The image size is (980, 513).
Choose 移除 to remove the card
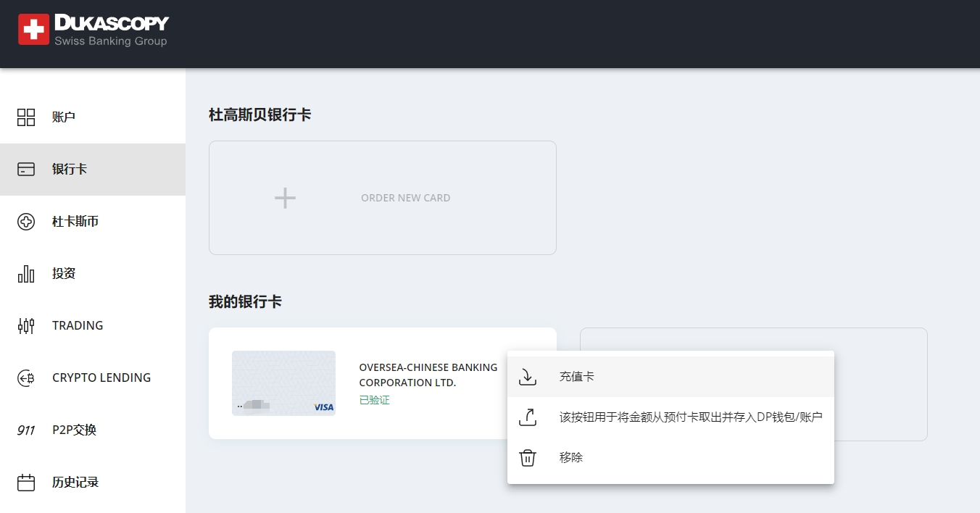pyautogui.click(x=670, y=458)
